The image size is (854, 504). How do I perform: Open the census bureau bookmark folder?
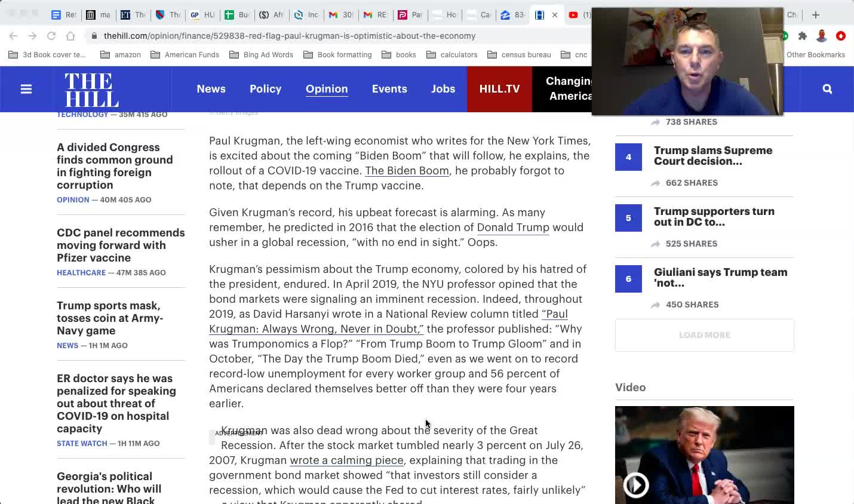coord(520,54)
